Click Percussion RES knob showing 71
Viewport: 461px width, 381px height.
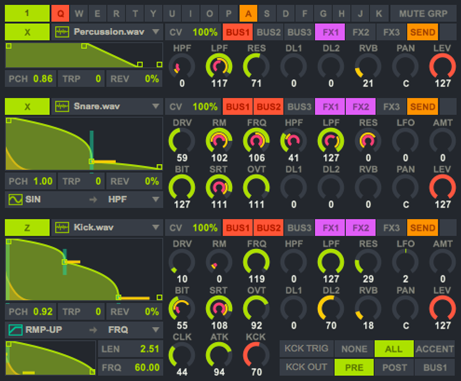(x=256, y=66)
